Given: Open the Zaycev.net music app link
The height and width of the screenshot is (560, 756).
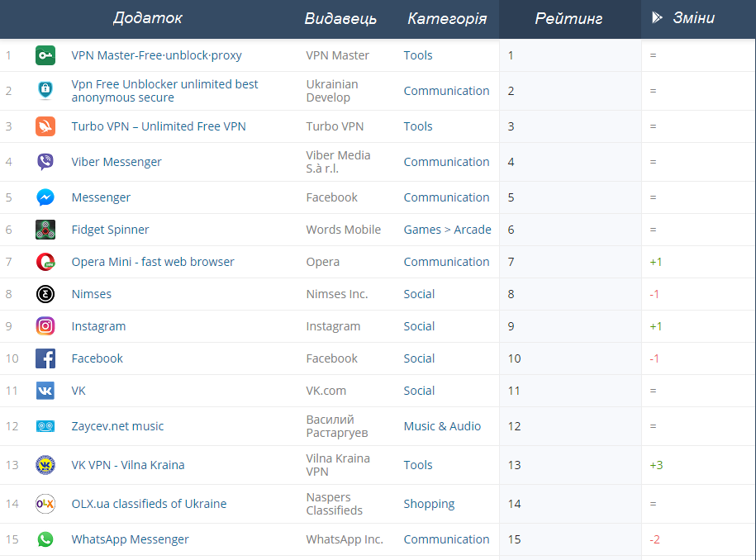Looking at the screenshot, I should 117,426.
